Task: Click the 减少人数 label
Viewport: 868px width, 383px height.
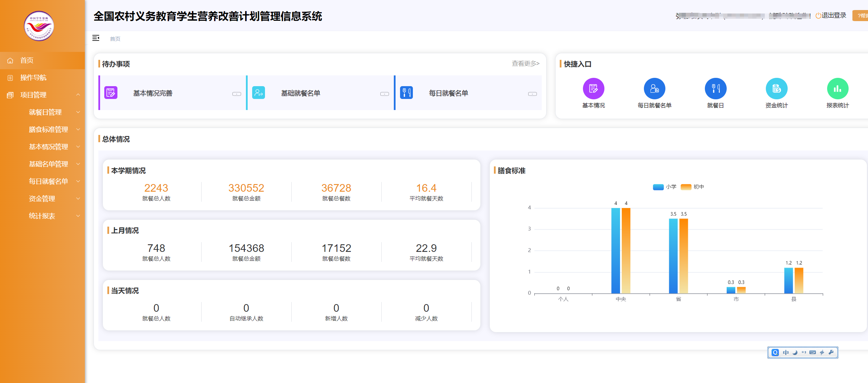Action: pos(426,319)
